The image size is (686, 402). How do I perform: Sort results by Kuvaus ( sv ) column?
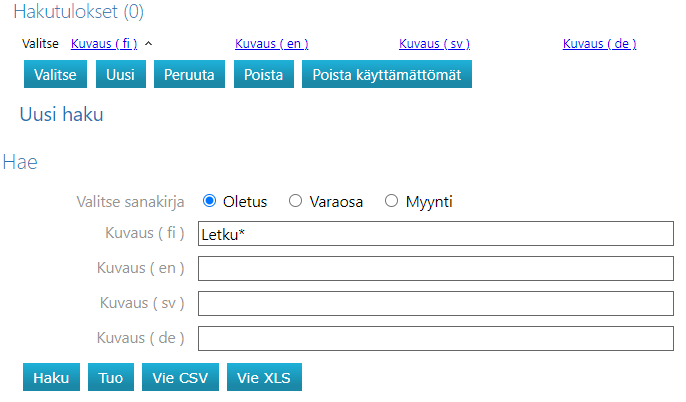click(434, 44)
